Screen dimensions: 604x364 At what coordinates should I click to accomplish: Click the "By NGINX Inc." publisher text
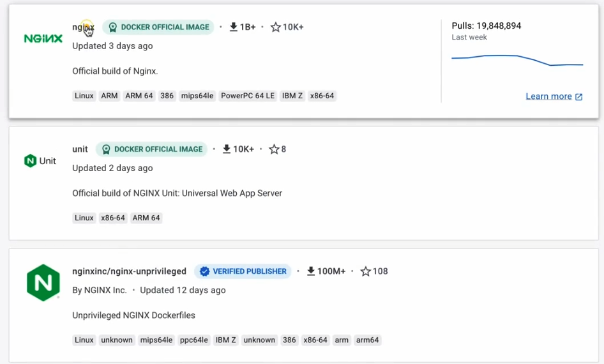(100, 290)
